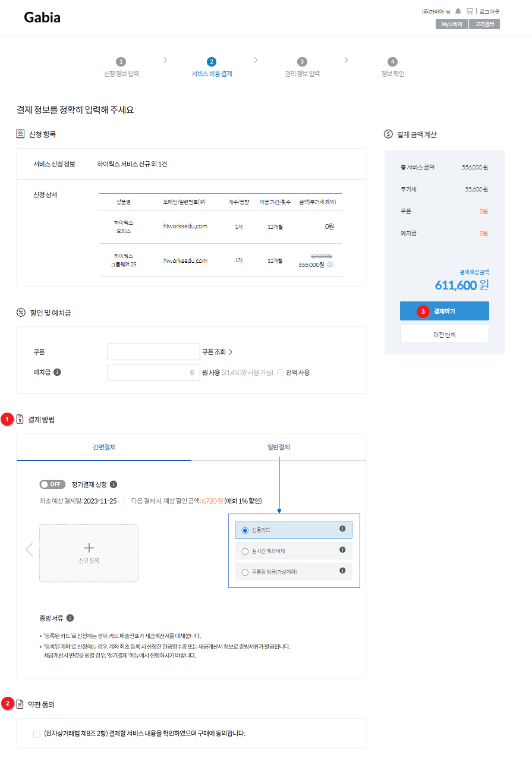Click the 신규 등록 card placeholder
This screenshot has height=758, width=532.
[89, 553]
